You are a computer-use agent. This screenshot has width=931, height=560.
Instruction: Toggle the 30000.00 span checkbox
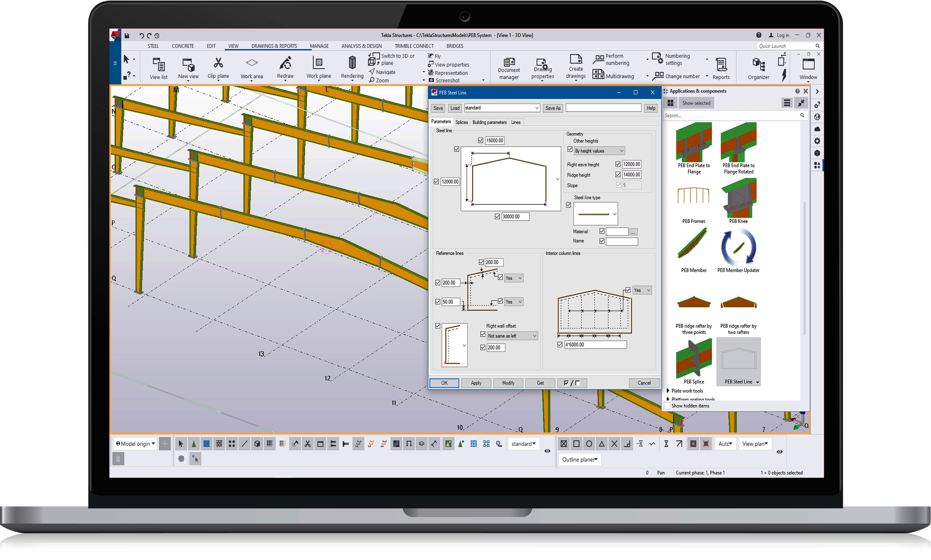point(497,216)
